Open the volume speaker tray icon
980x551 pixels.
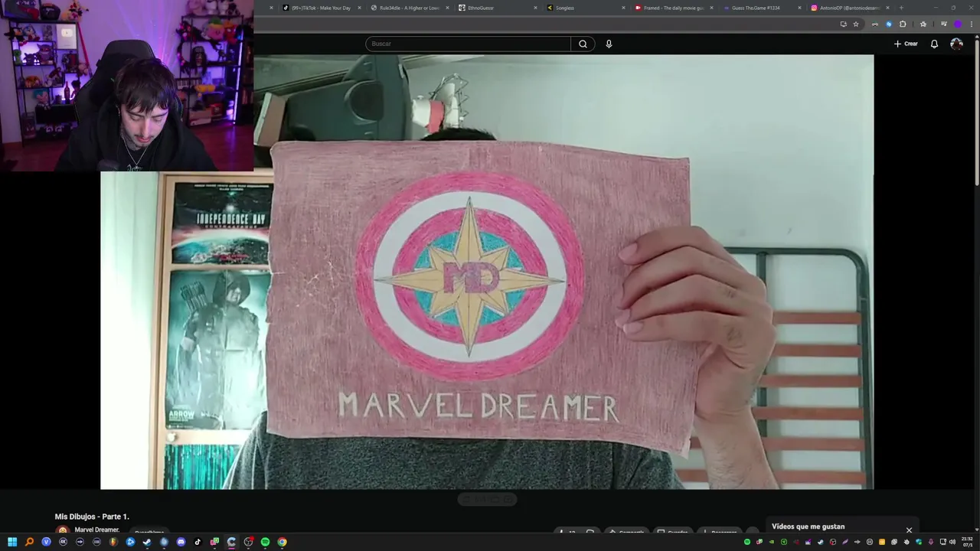[952, 542]
